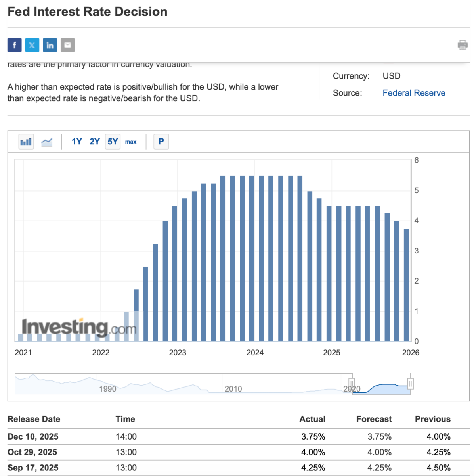Toggle the P button in chart toolbar
This screenshot has width=474, height=476.
(161, 142)
